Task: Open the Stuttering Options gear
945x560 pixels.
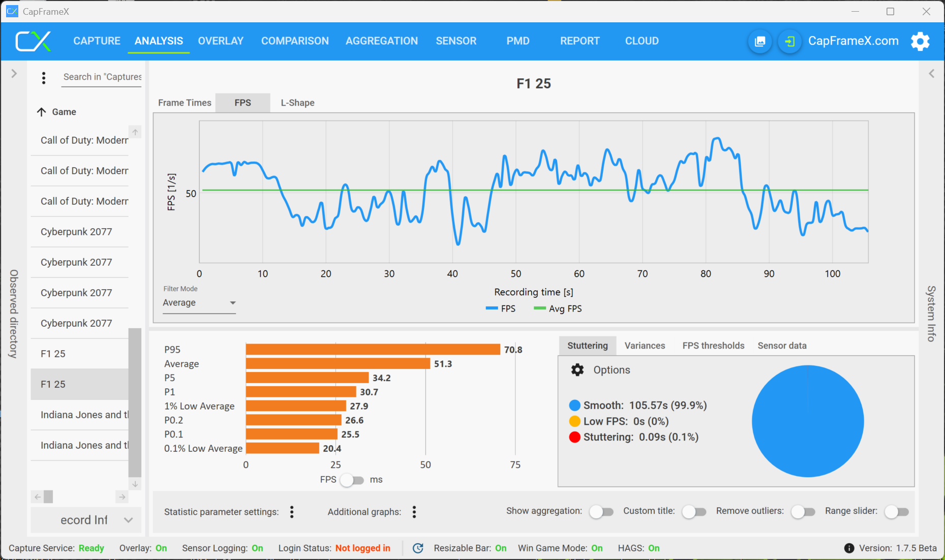Action: 577,370
